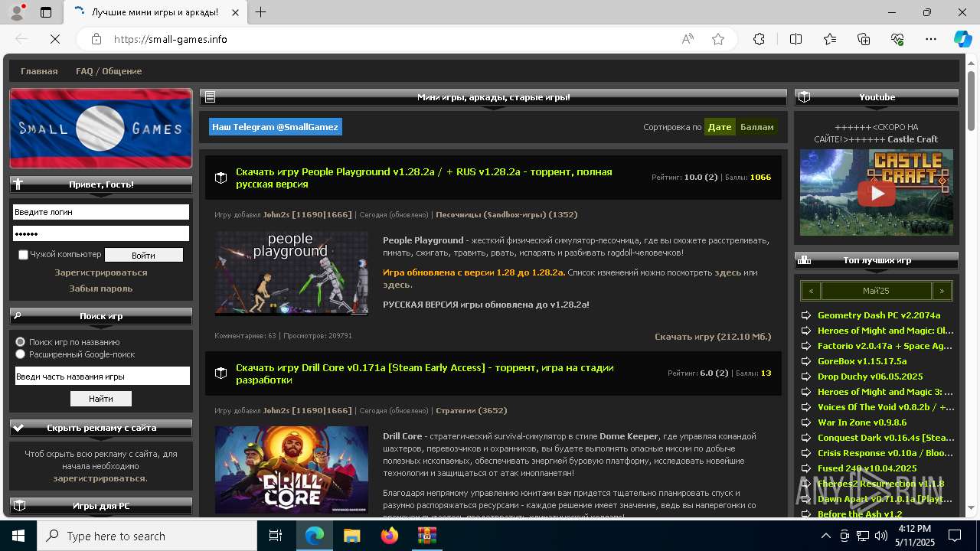View site information lock icon
The height and width of the screenshot is (551, 980).
click(x=96, y=39)
